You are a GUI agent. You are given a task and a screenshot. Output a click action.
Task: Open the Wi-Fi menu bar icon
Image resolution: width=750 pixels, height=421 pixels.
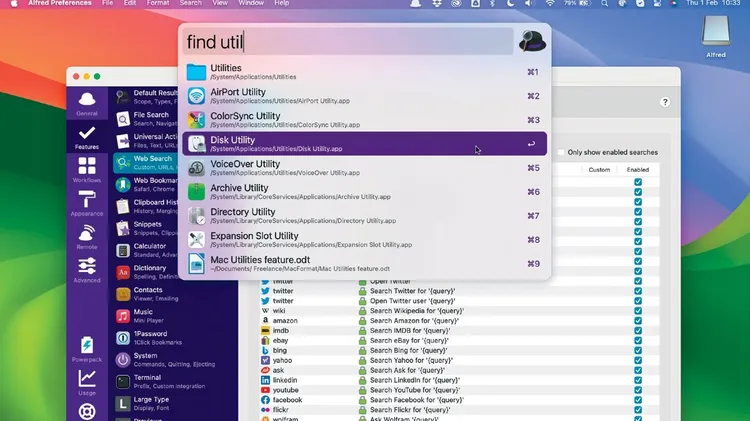tap(550, 3)
